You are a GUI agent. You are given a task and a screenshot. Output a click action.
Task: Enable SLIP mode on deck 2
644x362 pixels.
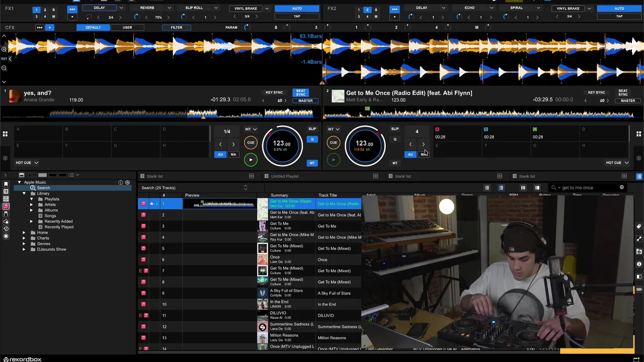coord(395,129)
